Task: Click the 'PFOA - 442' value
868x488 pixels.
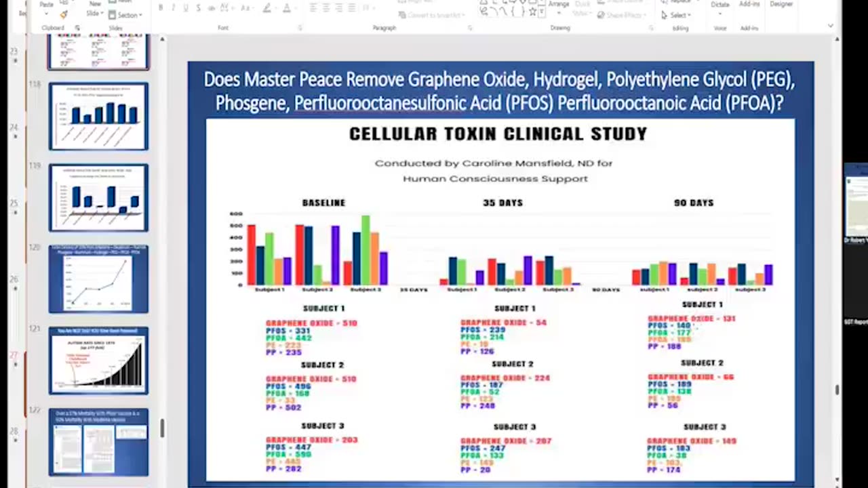Action: click(289, 338)
